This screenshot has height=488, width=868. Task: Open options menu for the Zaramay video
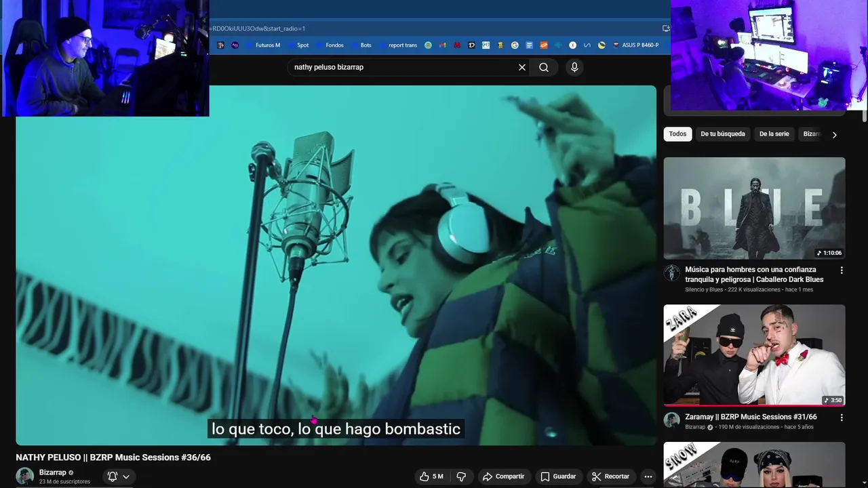tap(842, 418)
